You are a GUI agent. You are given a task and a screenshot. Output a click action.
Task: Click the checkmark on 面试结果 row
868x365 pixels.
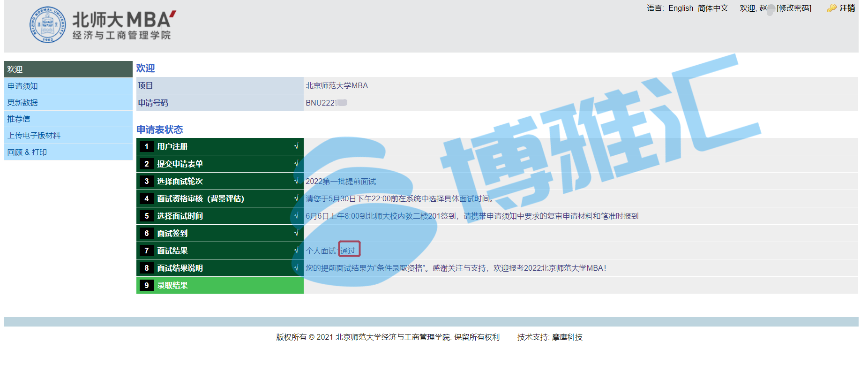pyautogui.click(x=296, y=251)
